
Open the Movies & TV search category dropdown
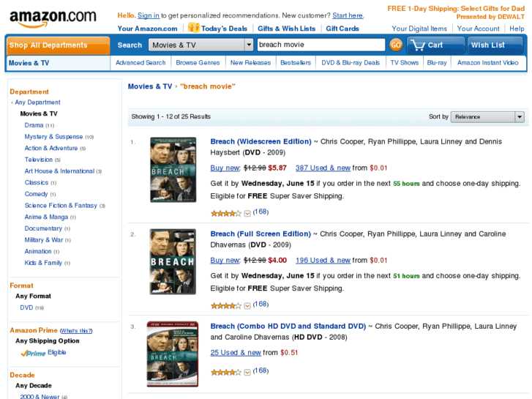pos(201,45)
